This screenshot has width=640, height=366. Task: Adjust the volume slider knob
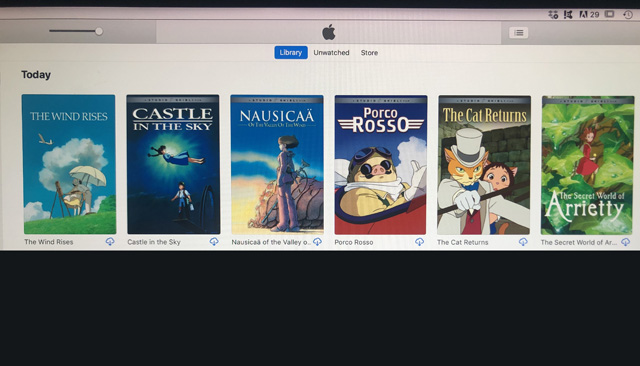coord(99,31)
